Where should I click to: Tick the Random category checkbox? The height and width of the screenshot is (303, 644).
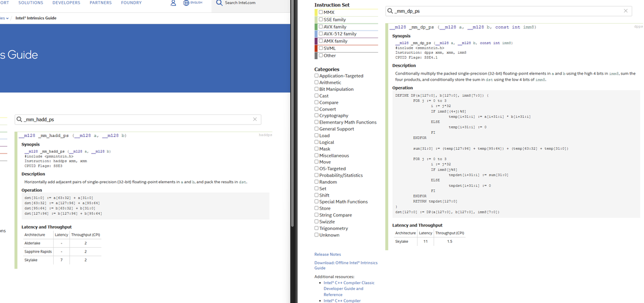click(x=317, y=182)
